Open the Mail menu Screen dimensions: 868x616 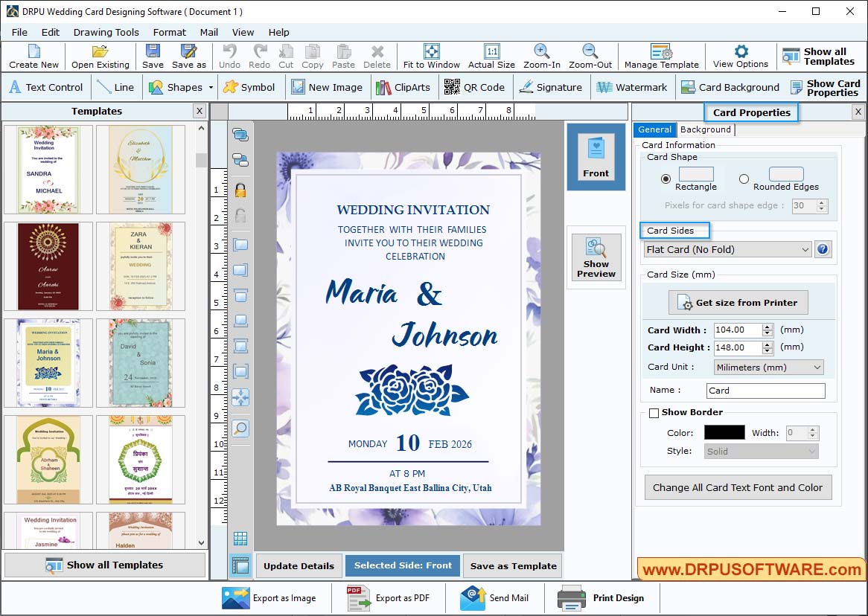[208, 32]
